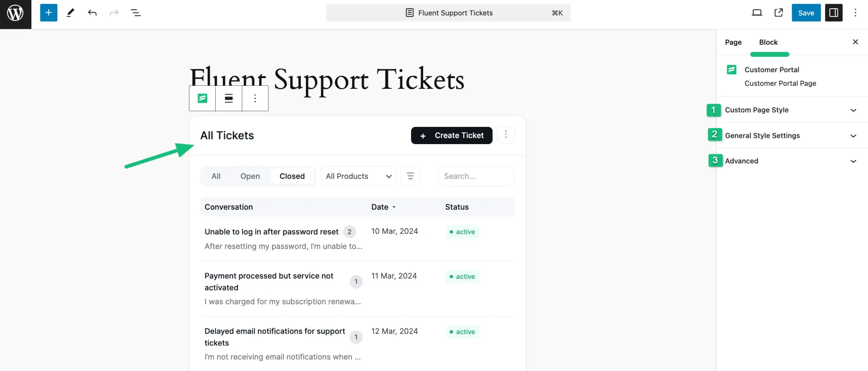Click the ticket Search field
This screenshot has width=868, height=371.
[x=476, y=176]
